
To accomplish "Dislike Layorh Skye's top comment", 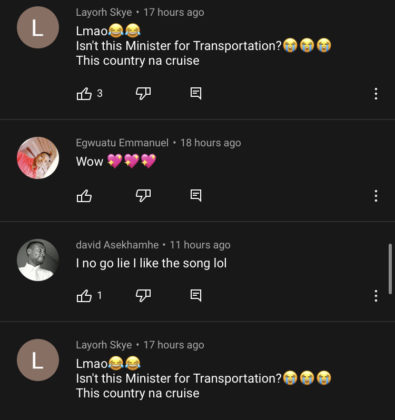I will 143,94.
